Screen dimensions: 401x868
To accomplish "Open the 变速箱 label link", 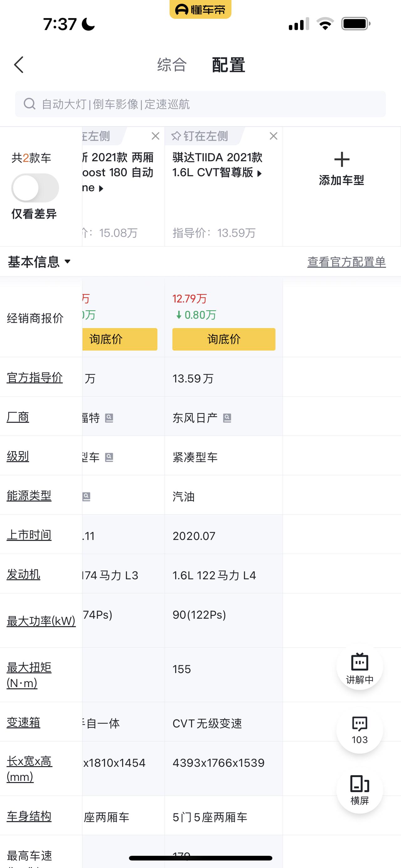I will (x=23, y=723).
